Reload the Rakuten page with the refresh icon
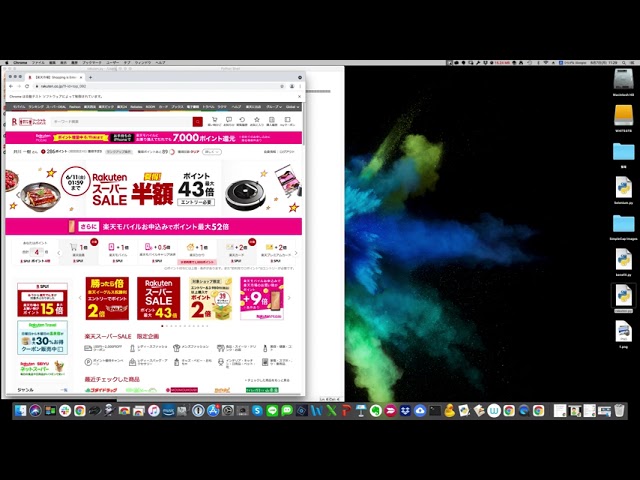640x480 pixels. click(30, 87)
